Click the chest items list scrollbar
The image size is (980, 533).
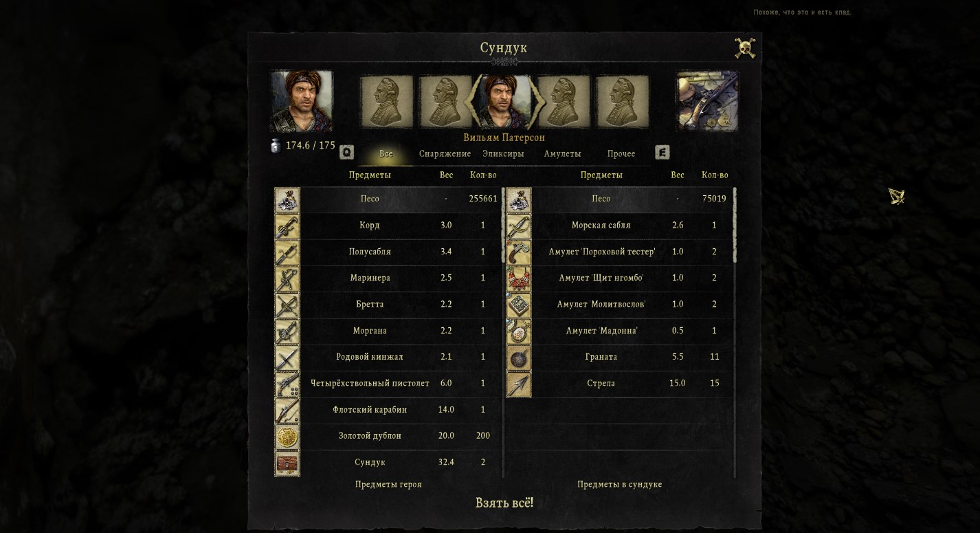click(735, 332)
